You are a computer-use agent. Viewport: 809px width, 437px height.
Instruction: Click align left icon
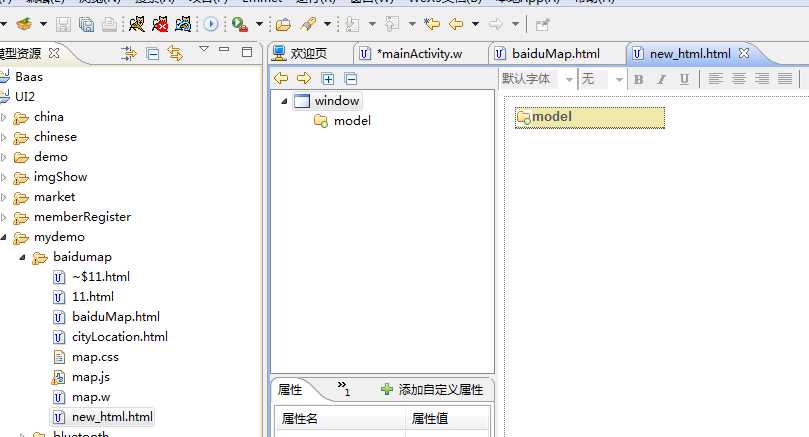(x=715, y=79)
